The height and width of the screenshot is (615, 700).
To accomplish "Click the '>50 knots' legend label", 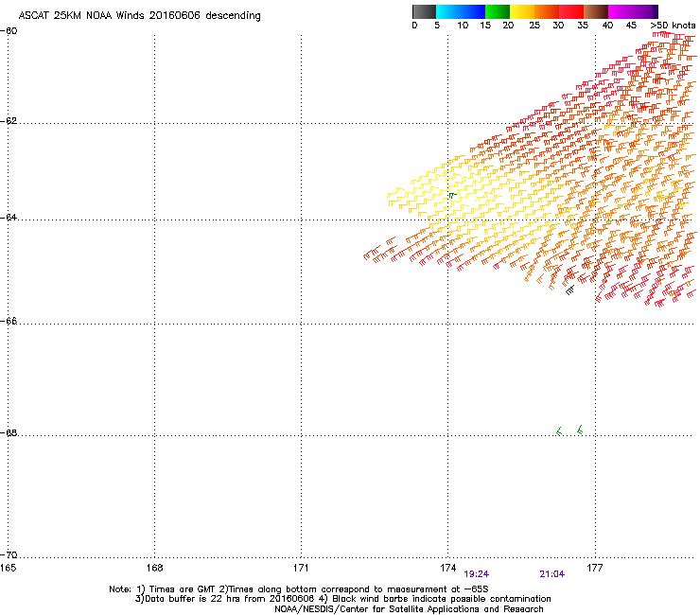I will (x=673, y=26).
